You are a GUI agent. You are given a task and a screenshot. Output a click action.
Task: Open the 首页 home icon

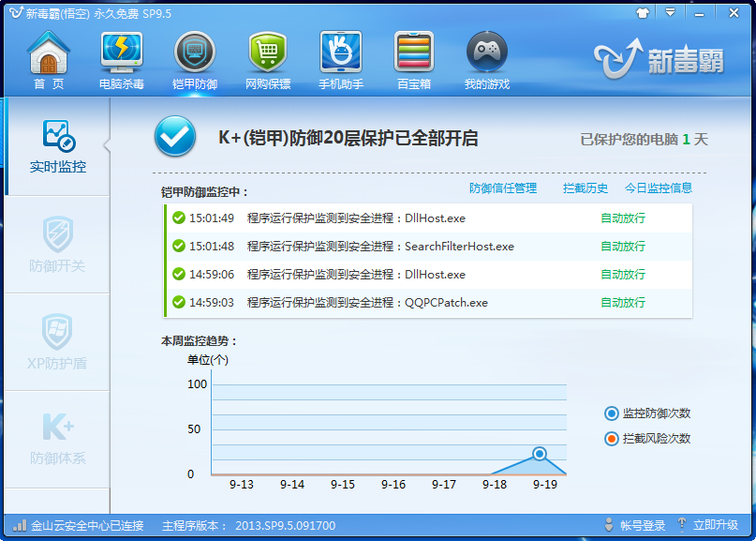(49, 60)
